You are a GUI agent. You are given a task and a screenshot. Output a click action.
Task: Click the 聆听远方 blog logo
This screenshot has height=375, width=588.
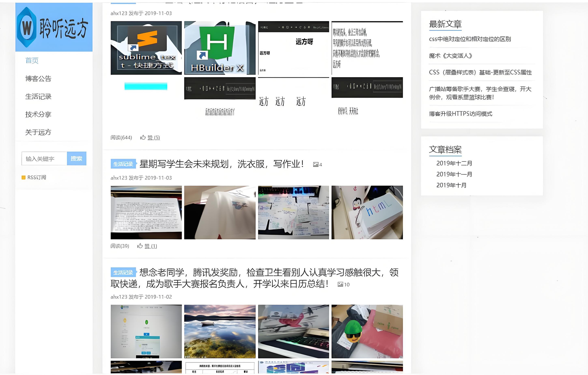coord(54,27)
